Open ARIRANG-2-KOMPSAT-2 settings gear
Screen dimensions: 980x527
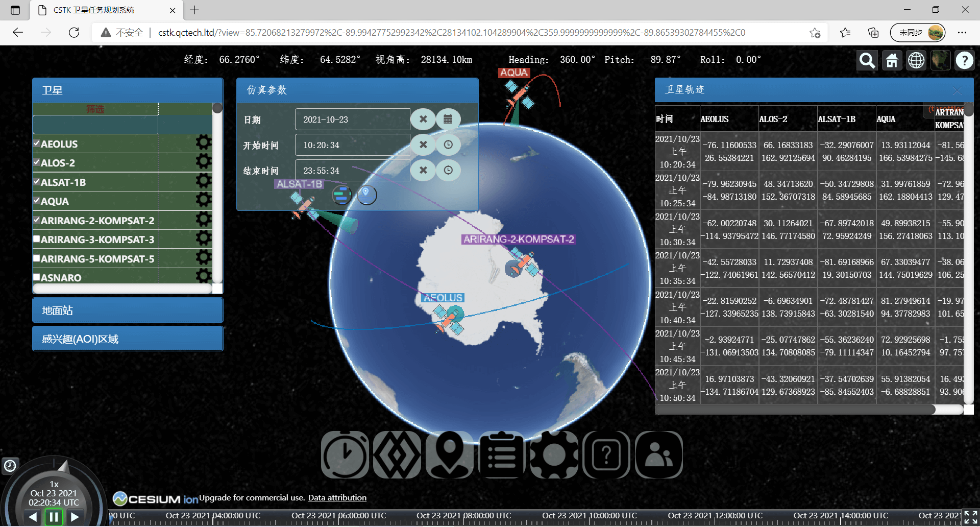(x=204, y=220)
